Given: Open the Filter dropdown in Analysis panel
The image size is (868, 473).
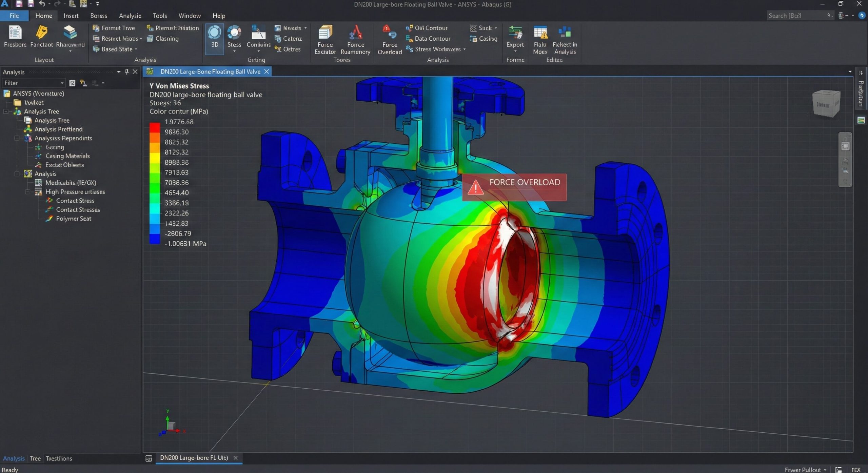Looking at the screenshot, I should (x=62, y=83).
